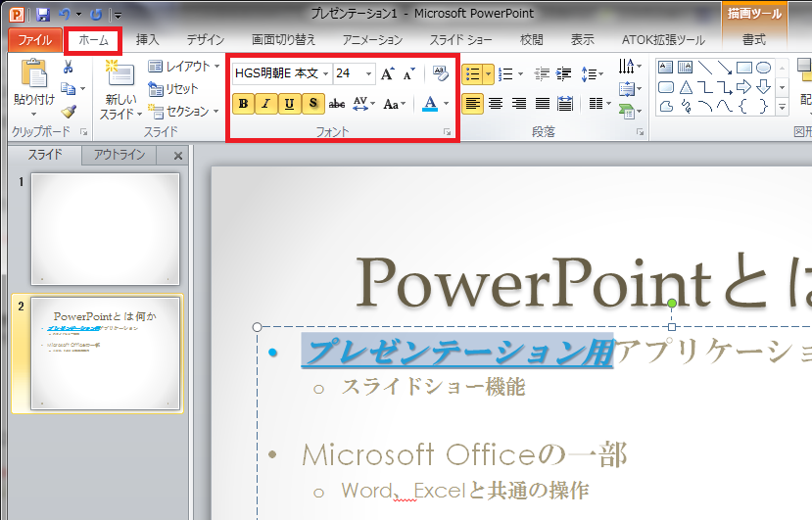The height and width of the screenshot is (520, 812).
Task: Open the font color arrow dropdown
Action: [446, 104]
